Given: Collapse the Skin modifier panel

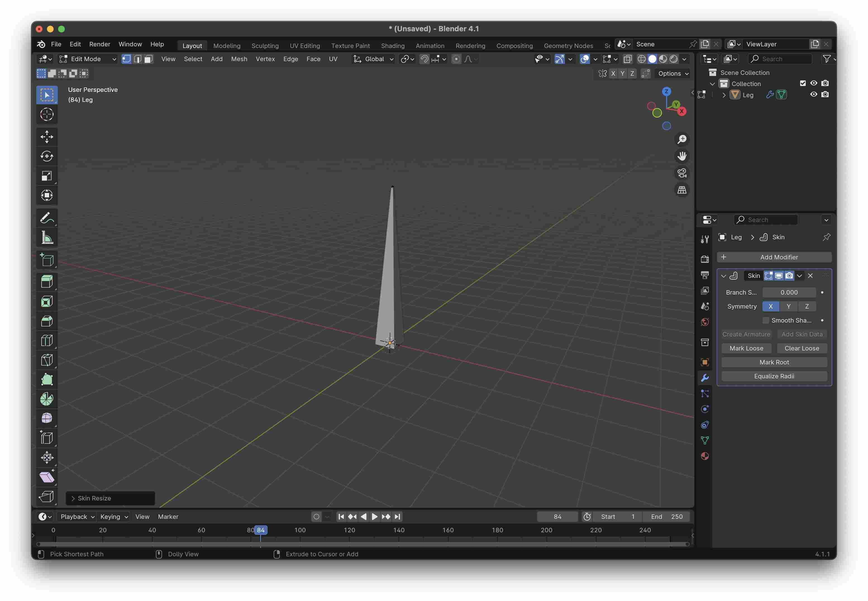Looking at the screenshot, I should pos(723,276).
